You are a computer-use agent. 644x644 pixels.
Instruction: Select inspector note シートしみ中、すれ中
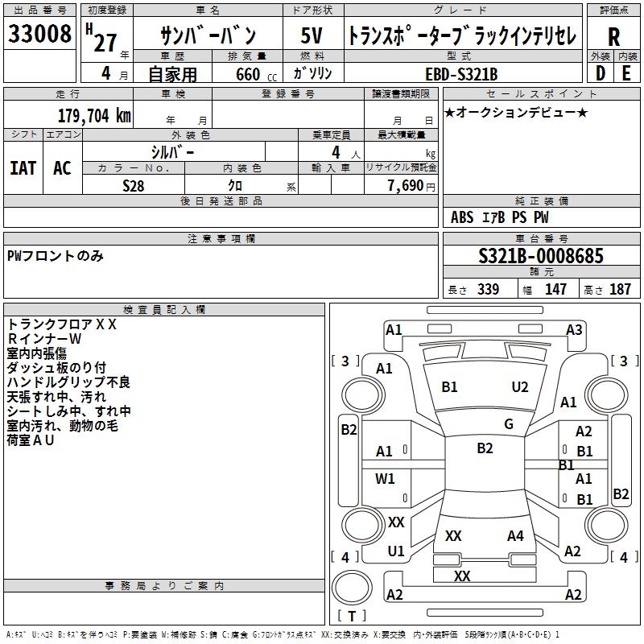pos(69,411)
